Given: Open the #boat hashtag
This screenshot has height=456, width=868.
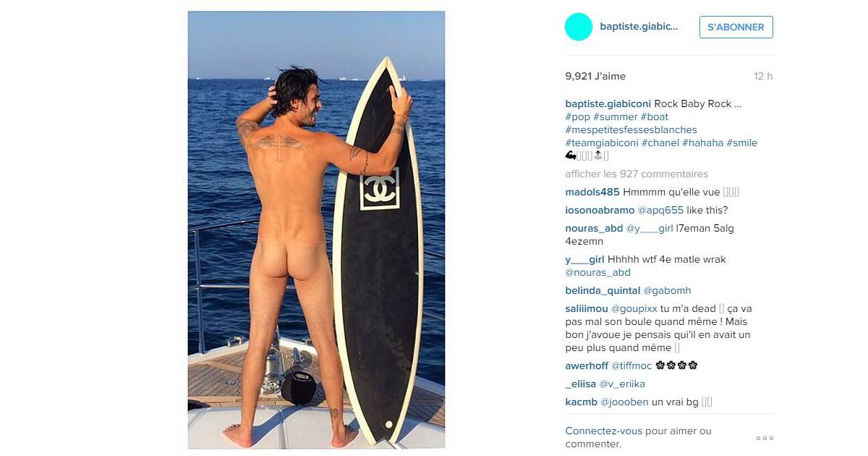Looking at the screenshot, I should (x=655, y=117).
